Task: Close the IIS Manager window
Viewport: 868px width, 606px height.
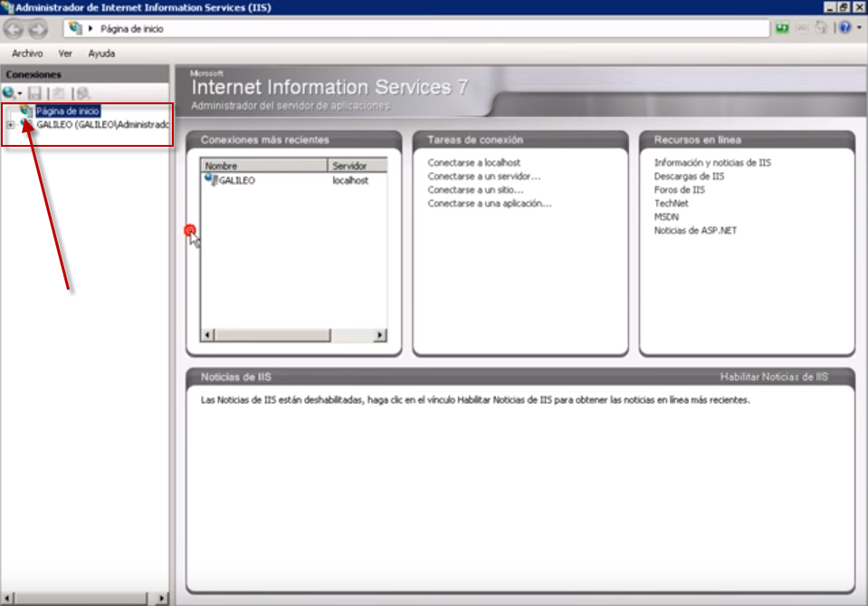Action: point(859,7)
